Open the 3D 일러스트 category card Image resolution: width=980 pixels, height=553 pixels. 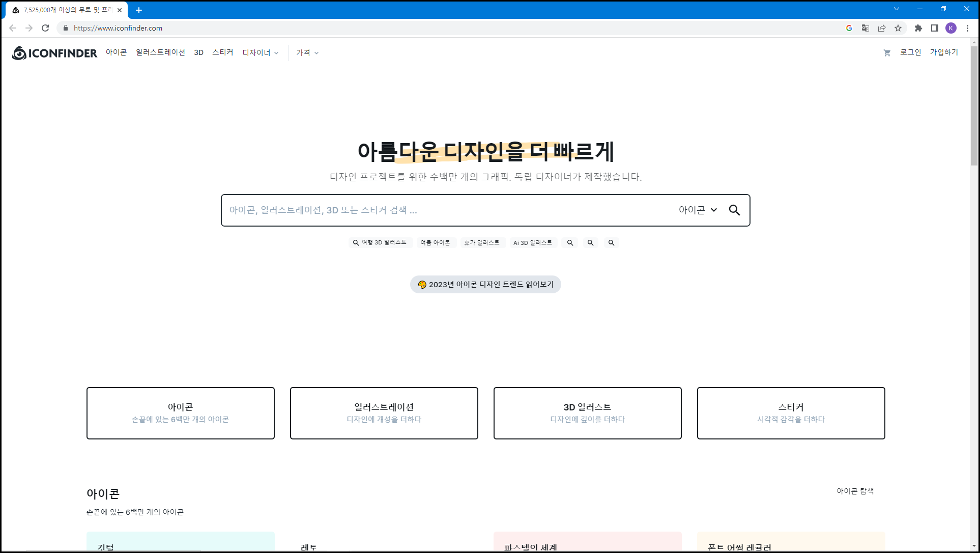[587, 413]
